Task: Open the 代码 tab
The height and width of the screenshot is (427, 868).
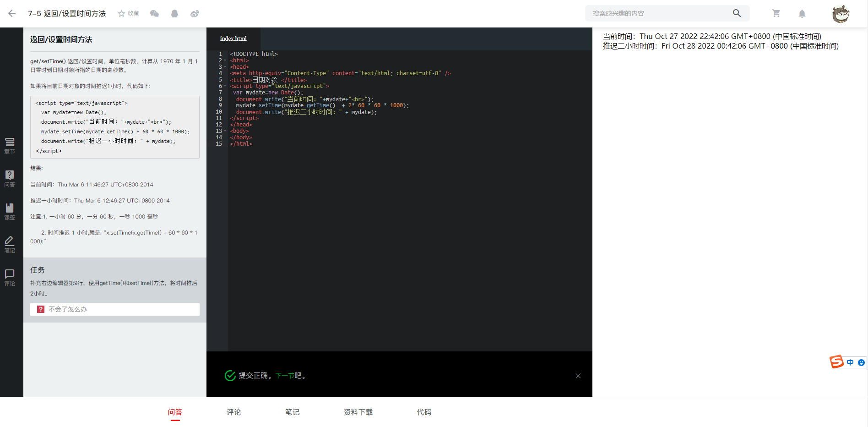Action: tap(424, 412)
